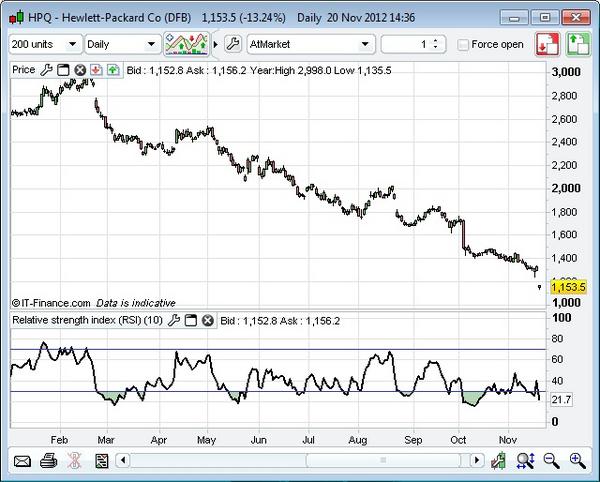The width and height of the screenshot is (600, 482).
Task: Open RSI indicator wrench settings
Action: click(x=173, y=321)
